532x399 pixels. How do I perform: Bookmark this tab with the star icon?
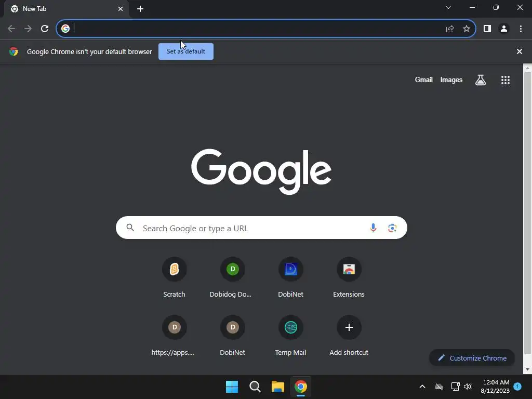[x=467, y=29]
